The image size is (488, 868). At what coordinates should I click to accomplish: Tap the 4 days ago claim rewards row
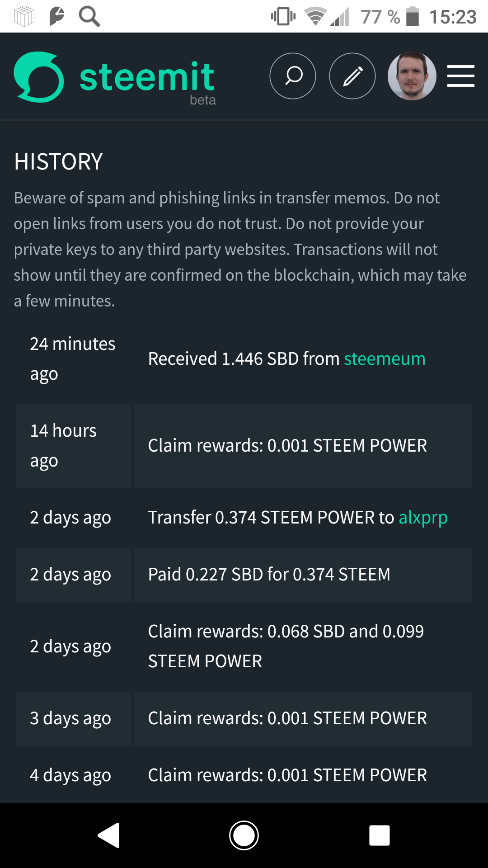287,775
